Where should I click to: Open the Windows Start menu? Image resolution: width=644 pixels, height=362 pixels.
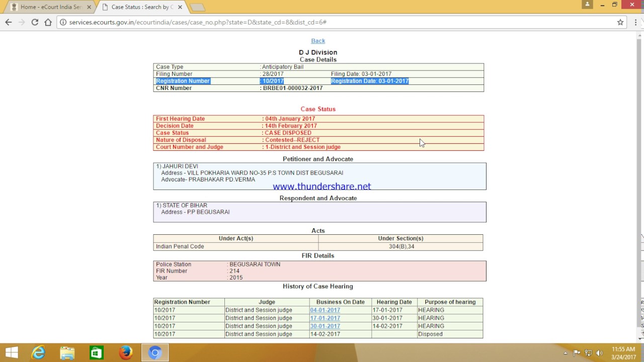coord(12,353)
